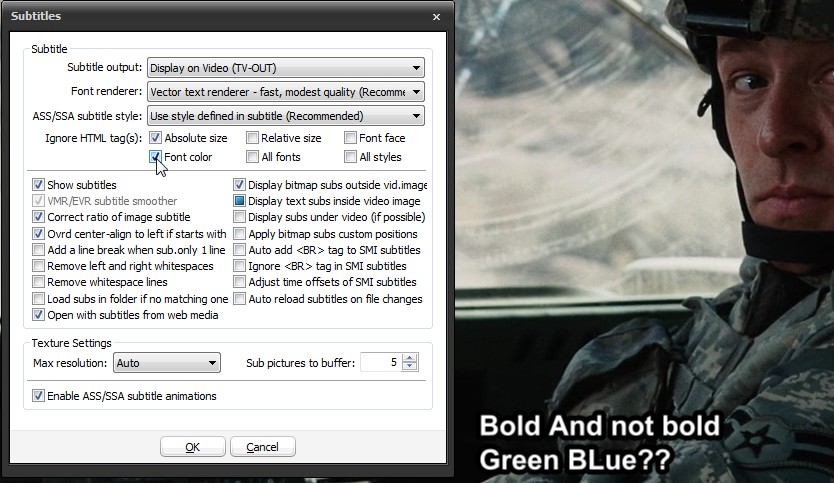This screenshot has height=483, width=834.
Task: Toggle Display bitmap subs outside vid.image
Action: (239, 185)
